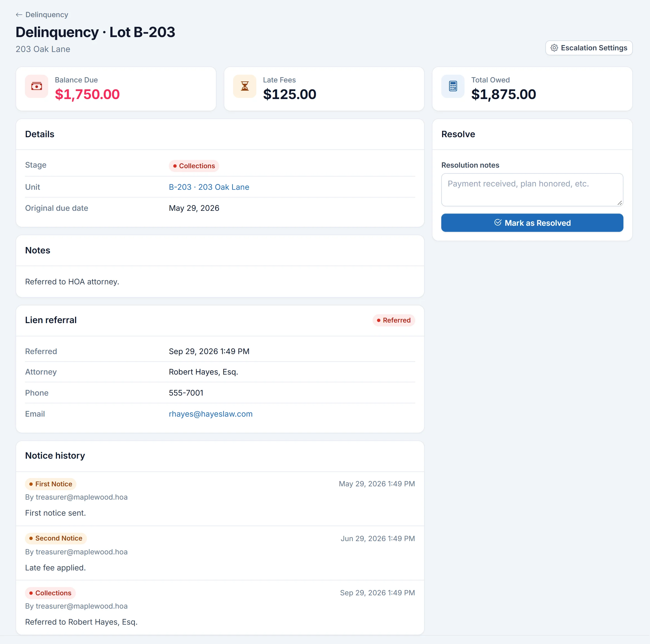The height and width of the screenshot is (644, 650).
Task: Focus the Resolution notes text area
Action: pos(532,189)
